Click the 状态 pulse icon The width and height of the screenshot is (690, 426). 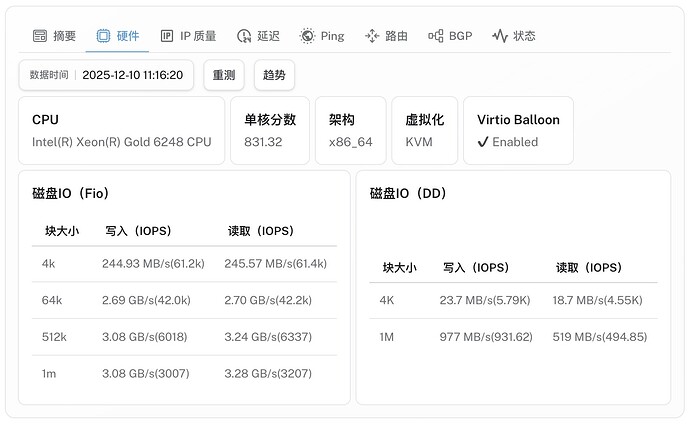[500, 36]
